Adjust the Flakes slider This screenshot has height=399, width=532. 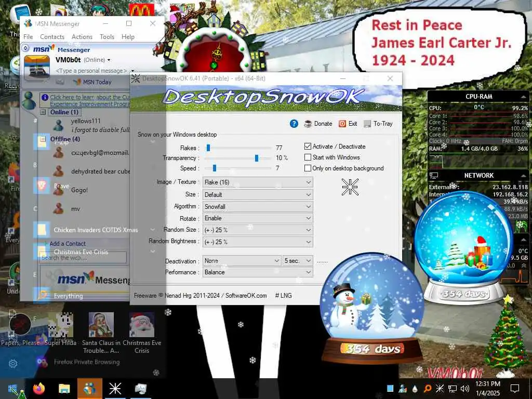tap(208, 148)
